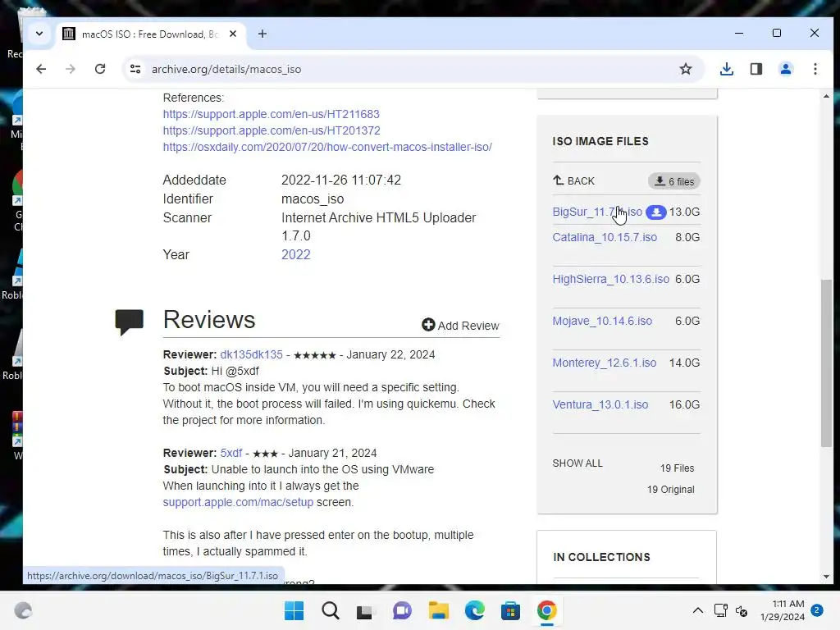Viewport: 840px width, 630px height.
Task: Download all 6 files button
Action: pyautogui.click(x=674, y=181)
